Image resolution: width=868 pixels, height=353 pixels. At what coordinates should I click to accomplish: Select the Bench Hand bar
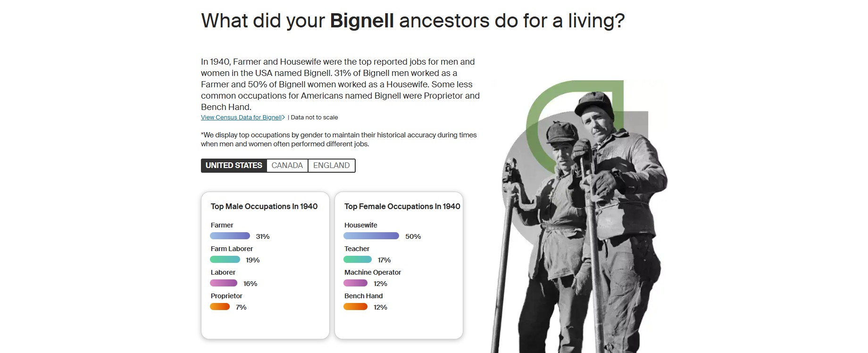(x=355, y=306)
